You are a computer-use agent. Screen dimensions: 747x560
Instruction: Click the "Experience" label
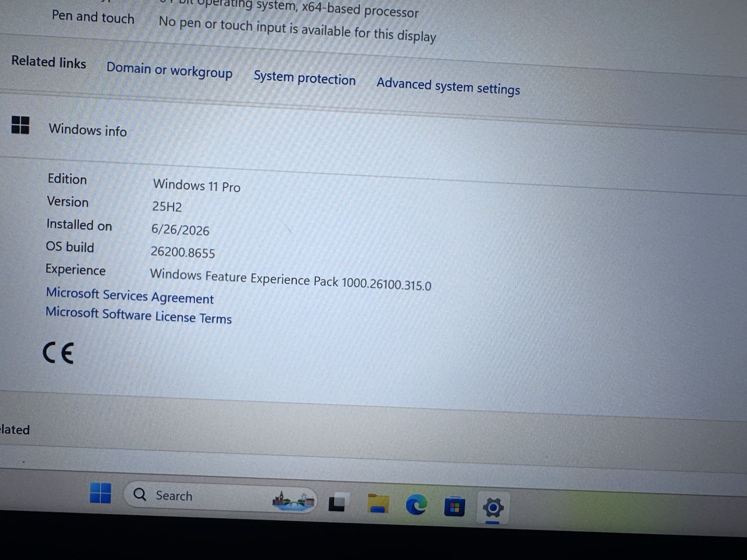[x=75, y=269]
